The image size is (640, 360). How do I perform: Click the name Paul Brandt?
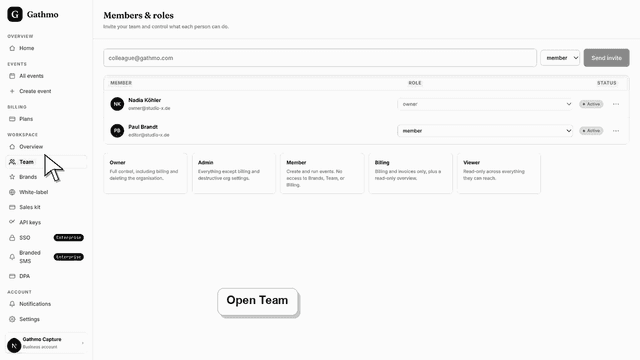click(x=143, y=127)
